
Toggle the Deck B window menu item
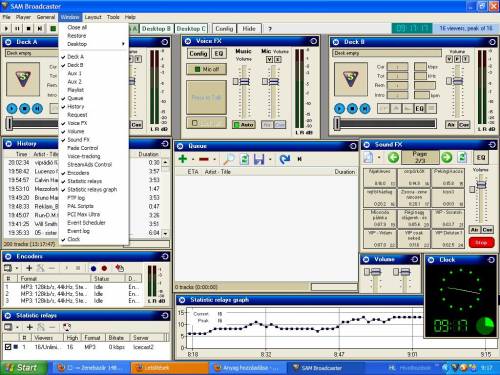click(93, 65)
